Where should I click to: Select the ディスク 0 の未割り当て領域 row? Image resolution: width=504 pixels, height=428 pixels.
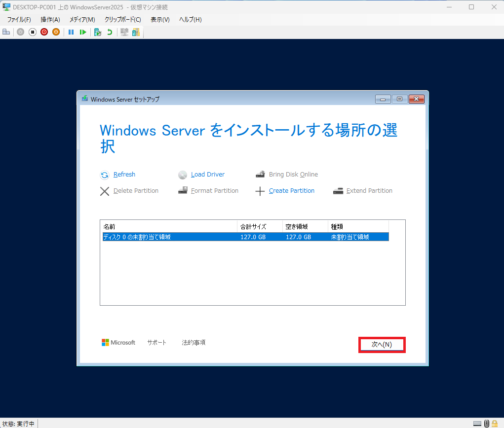(x=245, y=237)
